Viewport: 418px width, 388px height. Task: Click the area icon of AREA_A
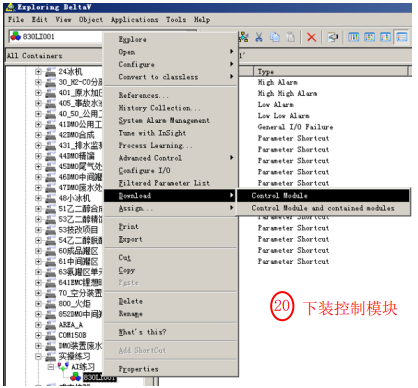tap(50, 325)
